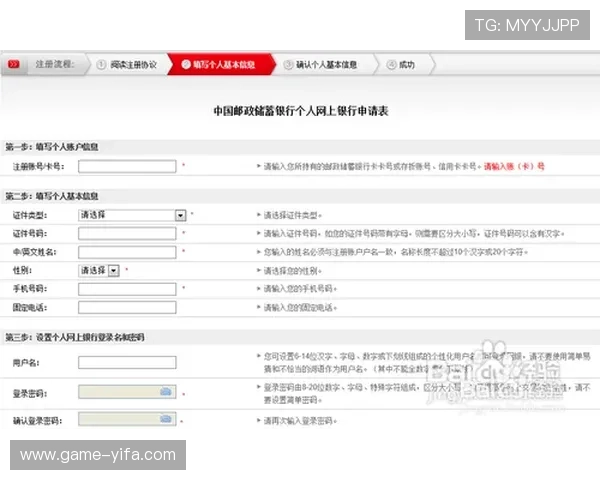Click the heading 第三步：设置个人网上银行登录名和密码
This screenshot has height=480, width=600.
pos(75,337)
